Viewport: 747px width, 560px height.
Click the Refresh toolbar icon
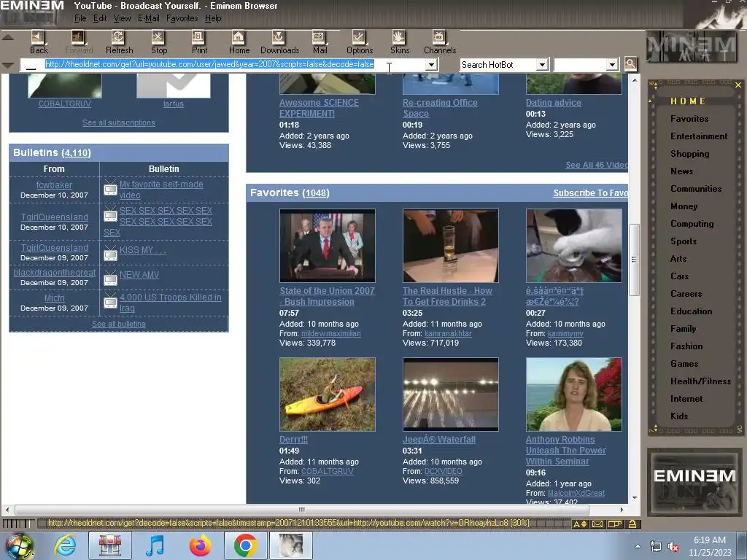pyautogui.click(x=118, y=37)
